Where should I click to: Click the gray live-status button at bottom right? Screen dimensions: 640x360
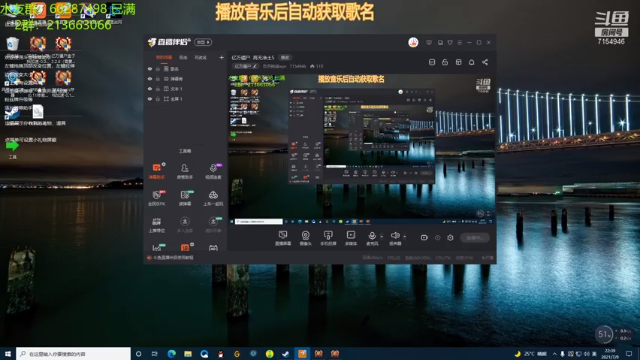(x=475, y=238)
